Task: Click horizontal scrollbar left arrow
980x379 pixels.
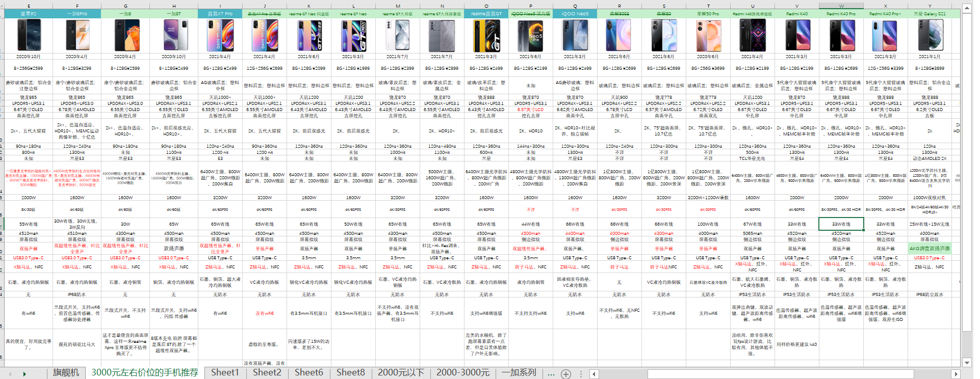Action: click(594, 374)
